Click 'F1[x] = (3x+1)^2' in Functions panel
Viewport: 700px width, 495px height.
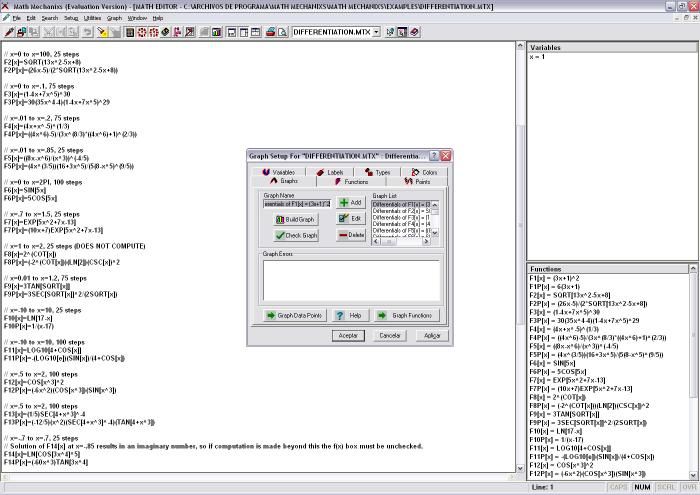(x=554, y=278)
